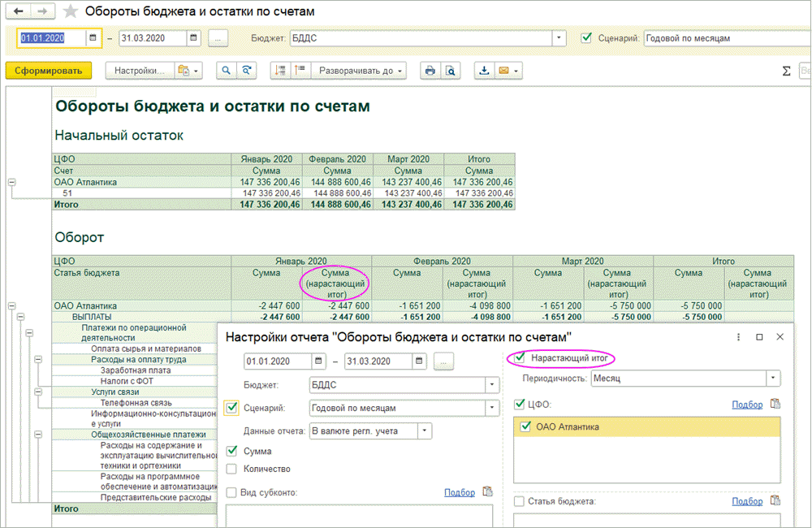Open calendar picker for start date 01.01.2020
812x528 pixels.
coord(93,38)
